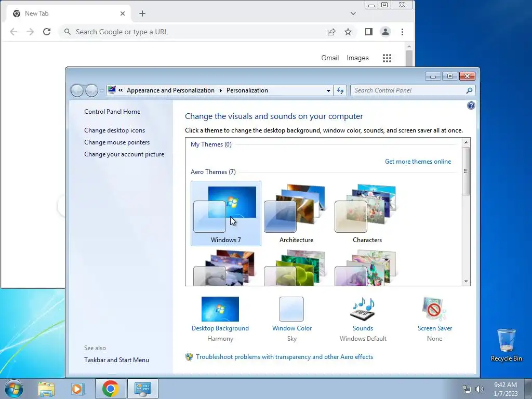Screen dimensions: 532x399
Task: Open Windows Media Player from taskbar
Action: [78, 389]
